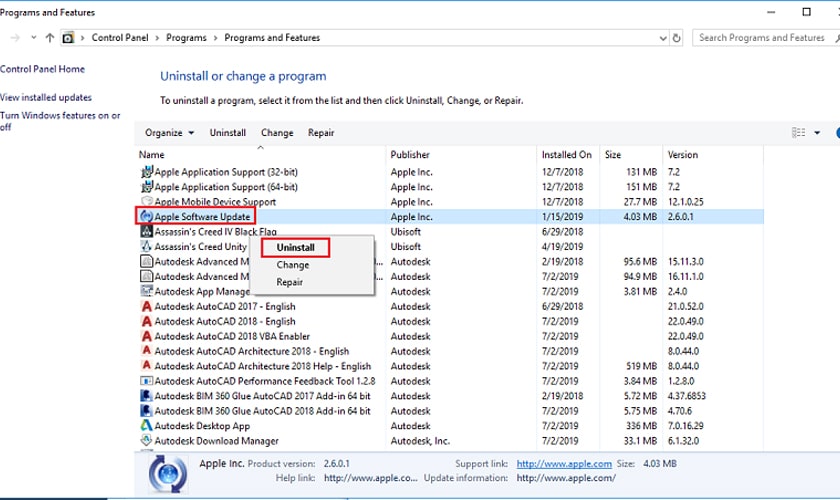
Task: Go up one folder level
Action: click(50, 38)
